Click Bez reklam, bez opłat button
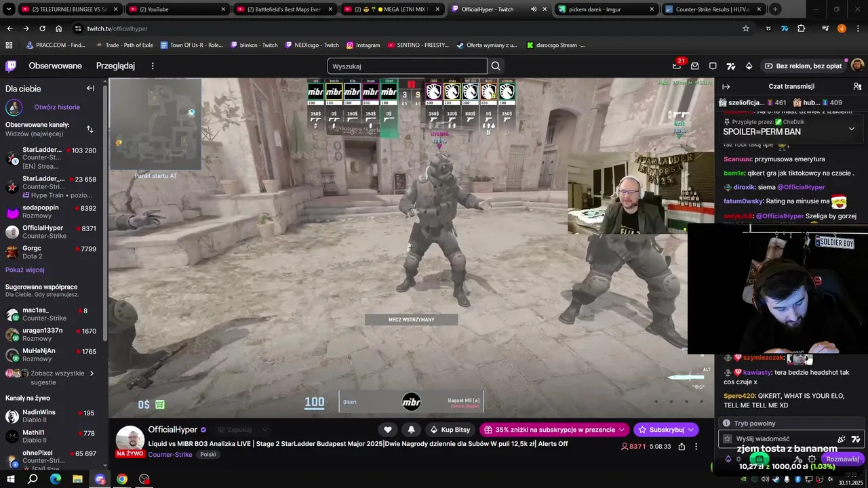The height and width of the screenshot is (488, 868). tap(803, 66)
